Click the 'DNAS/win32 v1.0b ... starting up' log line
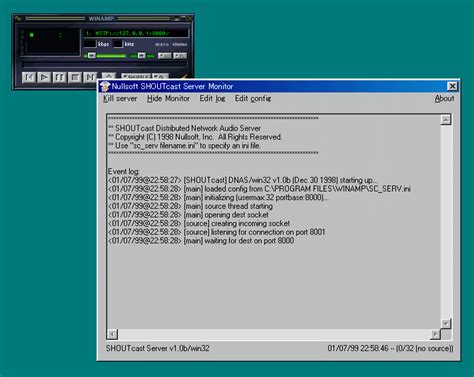The image size is (474, 377). pyautogui.click(x=242, y=180)
